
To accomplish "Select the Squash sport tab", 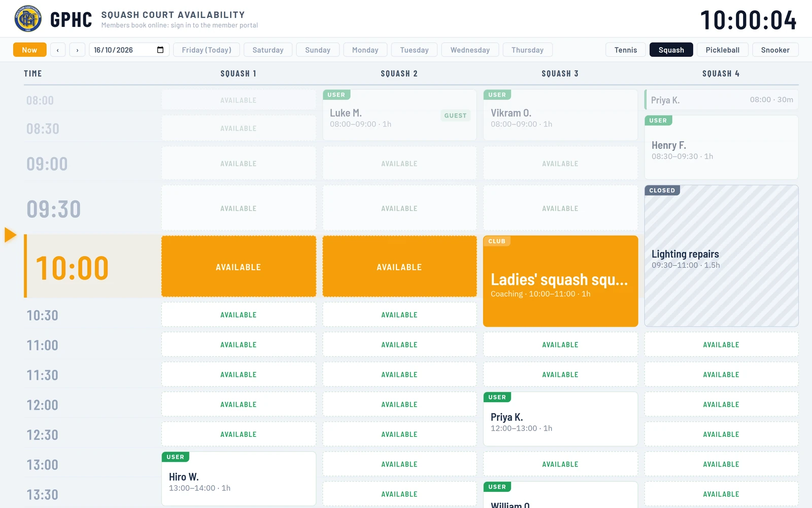I will pyautogui.click(x=671, y=50).
